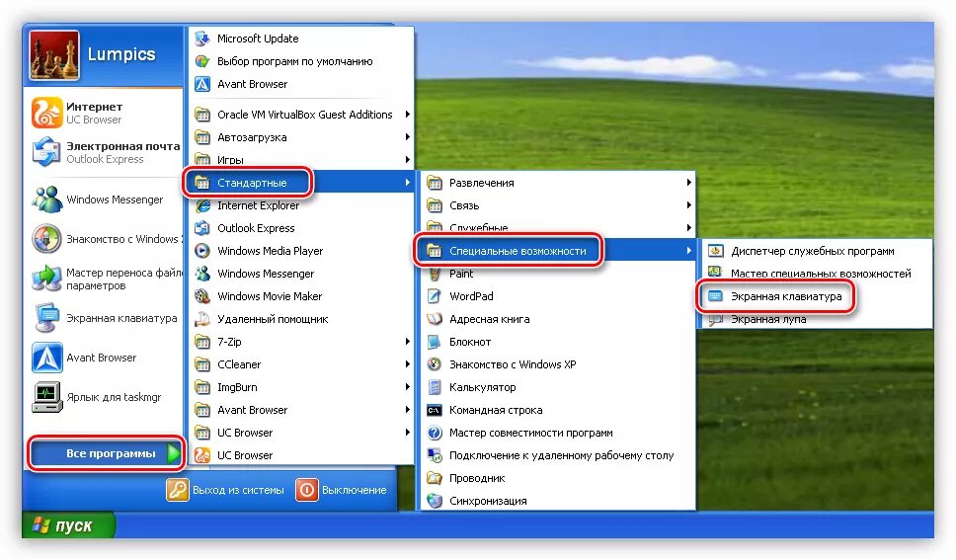Click the Проводник icon
956x560 pixels.
point(435,478)
